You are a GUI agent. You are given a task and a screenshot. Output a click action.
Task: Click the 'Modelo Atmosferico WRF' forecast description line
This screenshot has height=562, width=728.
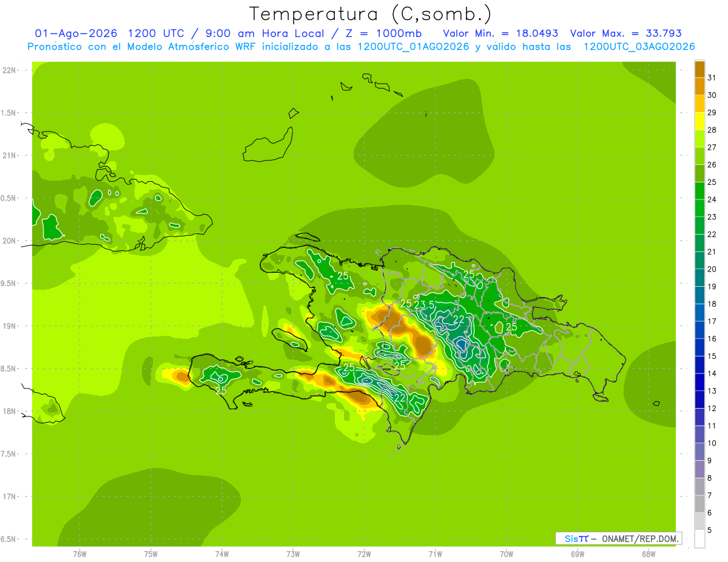coord(361,47)
